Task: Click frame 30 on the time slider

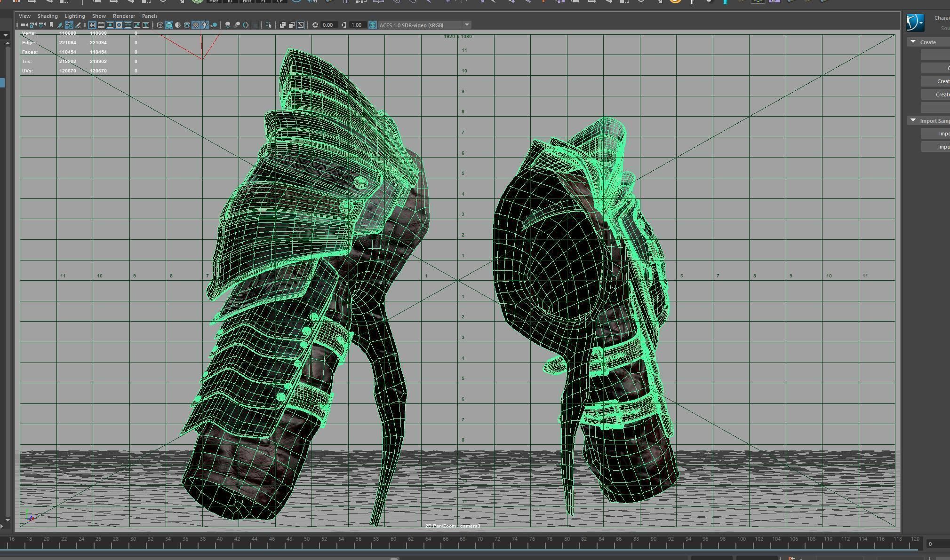Action: click(133, 539)
